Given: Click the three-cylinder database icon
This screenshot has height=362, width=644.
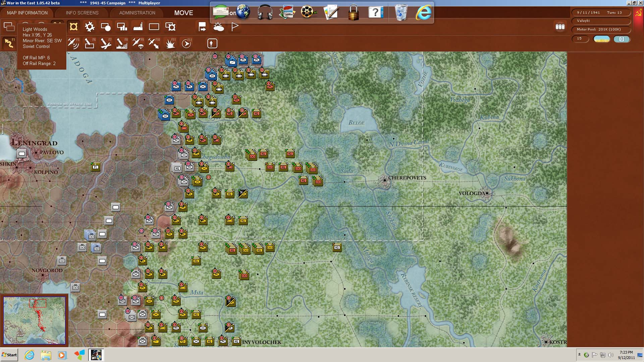Looking at the screenshot, I should 560,27.
